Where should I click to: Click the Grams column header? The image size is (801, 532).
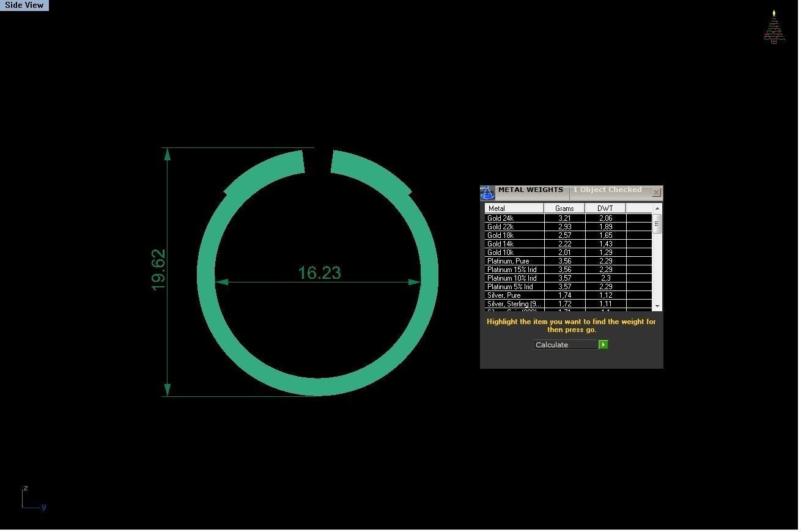tap(564, 209)
